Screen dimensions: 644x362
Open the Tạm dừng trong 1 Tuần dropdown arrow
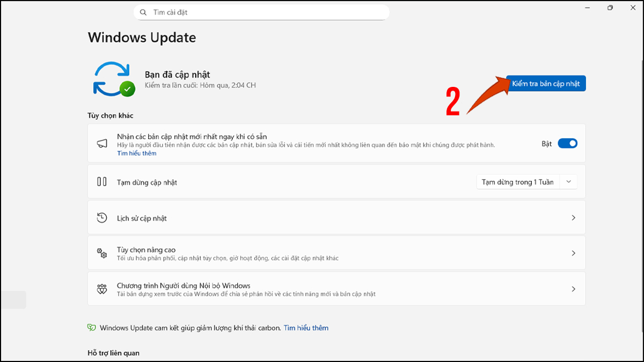[x=569, y=182]
